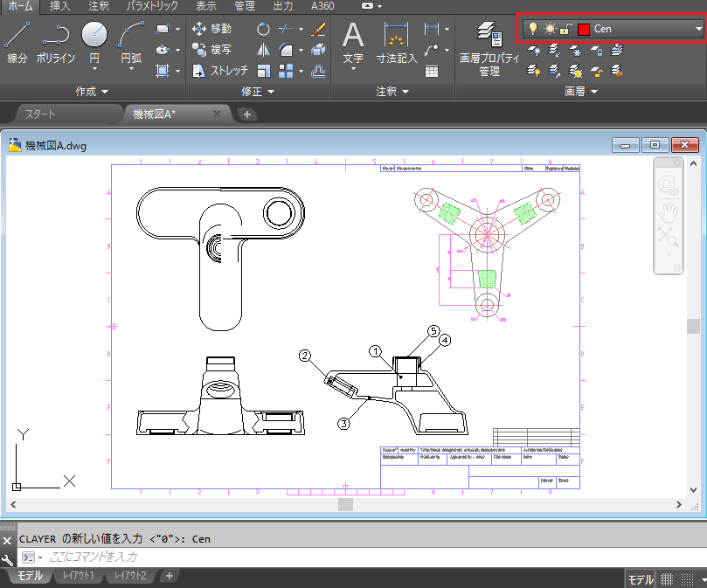707x588 pixels.
Task: Open the Text (文字) tool
Action: (x=353, y=43)
